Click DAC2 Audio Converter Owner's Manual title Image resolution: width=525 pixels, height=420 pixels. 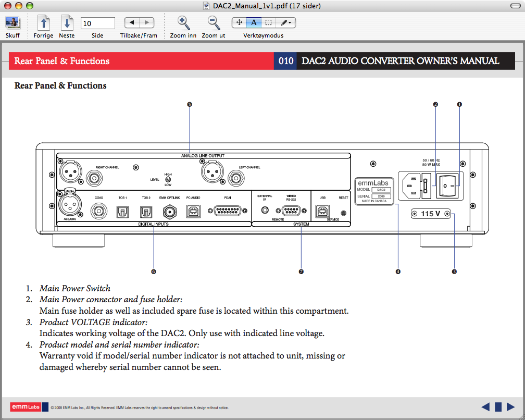point(400,61)
